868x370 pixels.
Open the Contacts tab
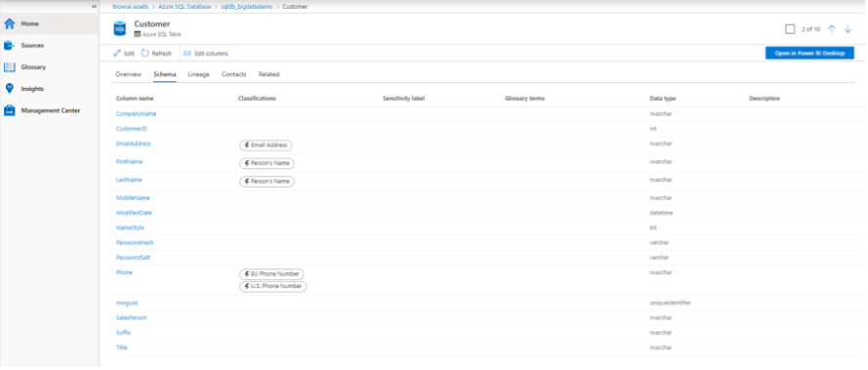(x=233, y=74)
